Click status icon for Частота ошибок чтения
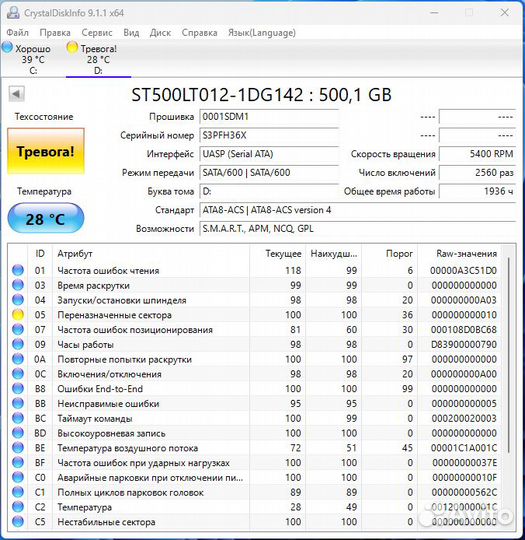 pos(18,270)
